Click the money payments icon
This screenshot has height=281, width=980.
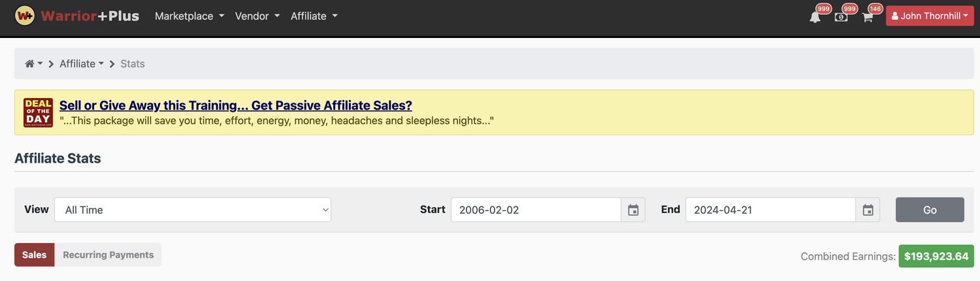tap(841, 17)
